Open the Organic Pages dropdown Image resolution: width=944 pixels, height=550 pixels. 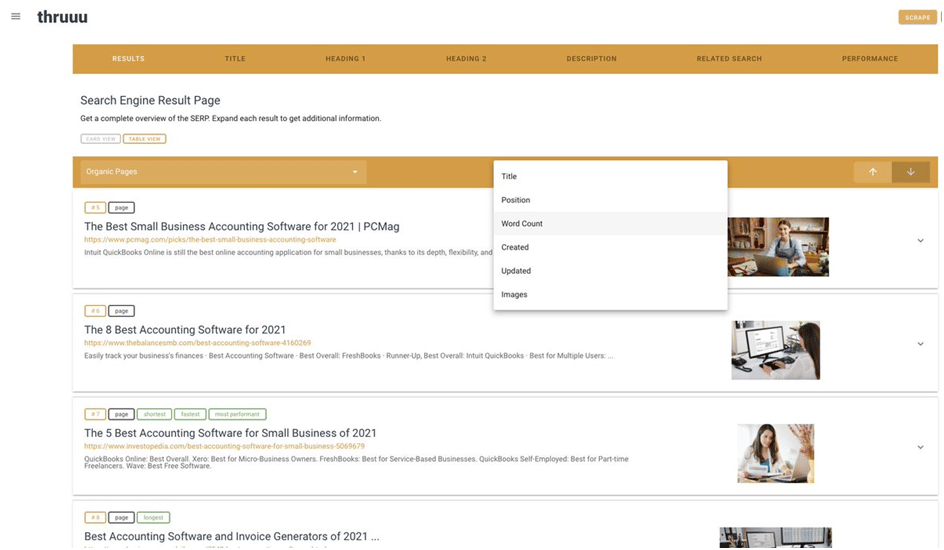[223, 172]
